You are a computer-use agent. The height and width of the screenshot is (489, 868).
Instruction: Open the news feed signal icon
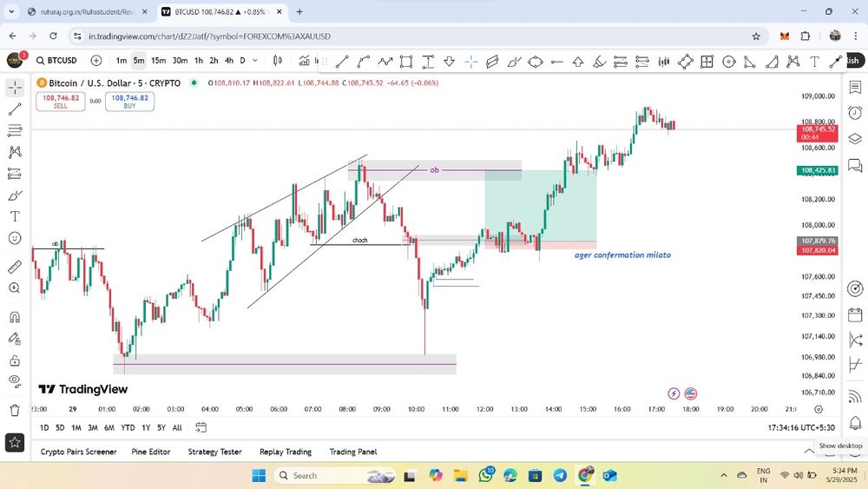click(x=855, y=396)
